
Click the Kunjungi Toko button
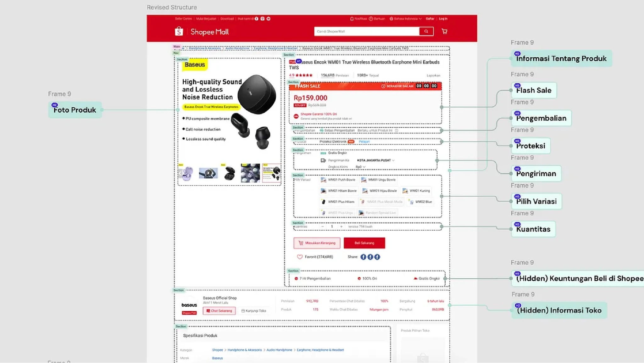point(253,311)
